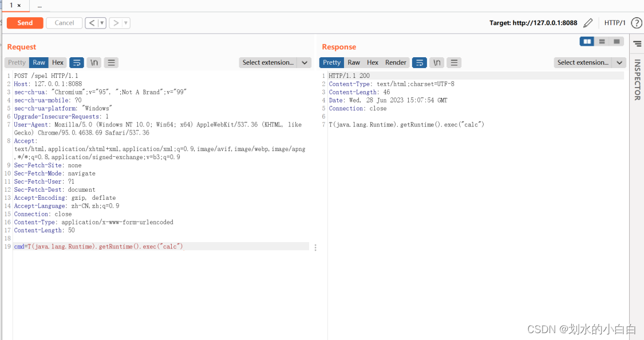Click the Cancel button
This screenshot has width=644, height=340.
pyautogui.click(x=64, y=23)
